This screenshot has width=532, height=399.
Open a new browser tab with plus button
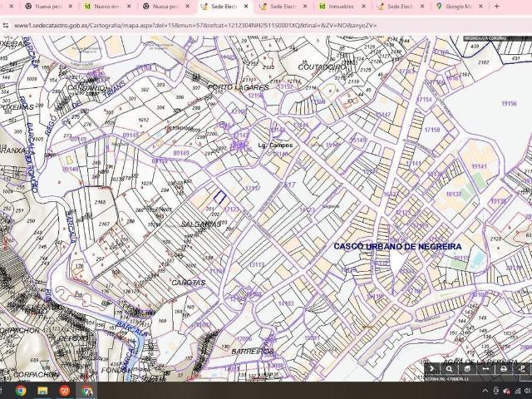point(497,6)
